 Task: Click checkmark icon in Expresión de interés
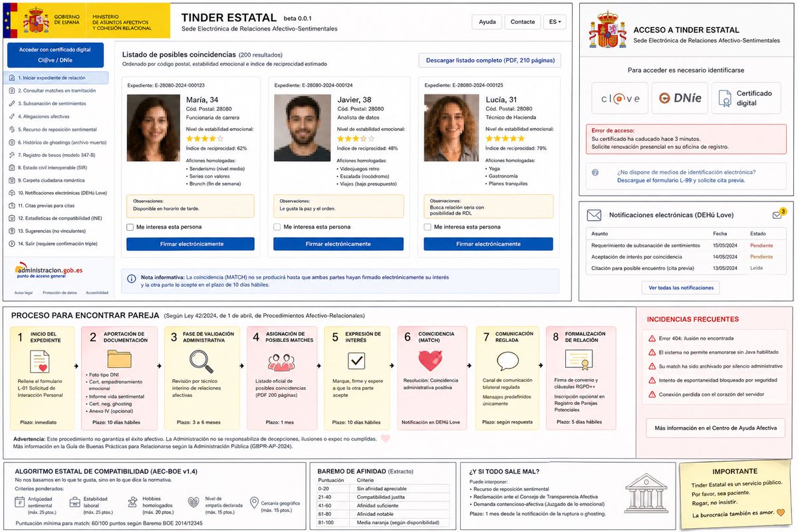point(356,361)
